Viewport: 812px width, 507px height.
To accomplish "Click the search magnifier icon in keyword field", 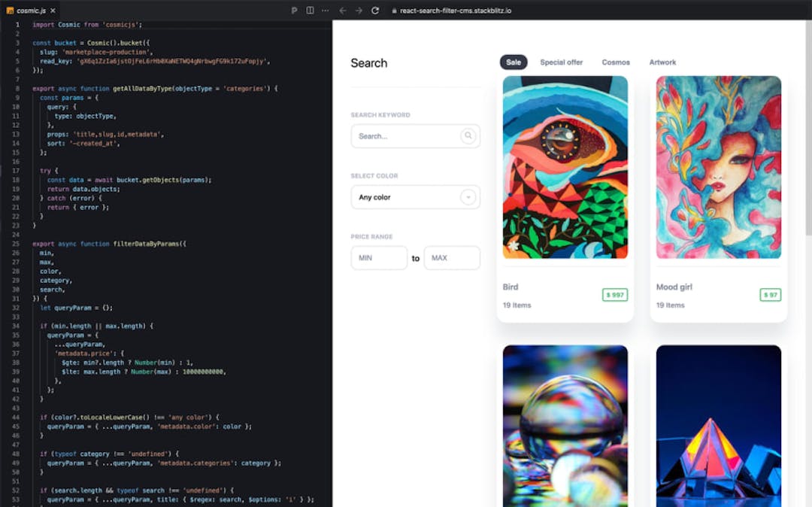I will tap(468, 136).
